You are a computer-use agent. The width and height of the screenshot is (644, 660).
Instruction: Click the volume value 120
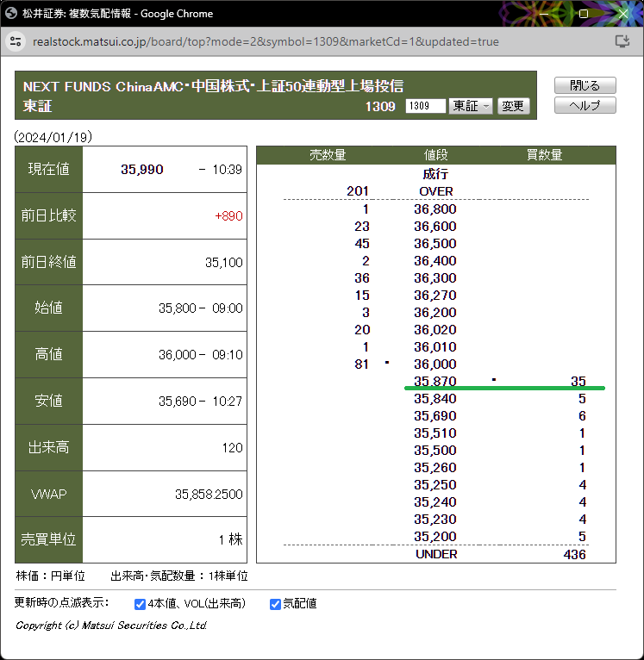[233, 447]
